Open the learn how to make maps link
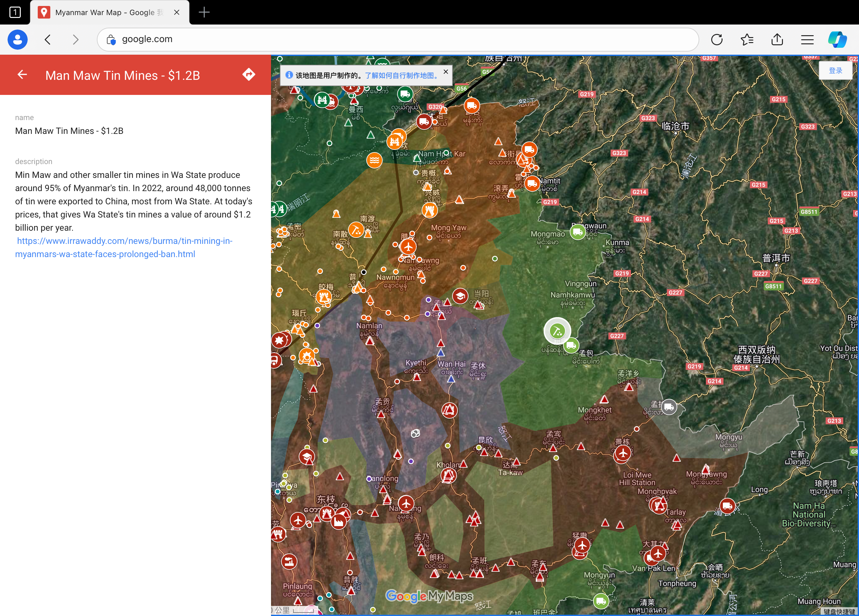The image size is (859, 616). click(x=402, y=75)
